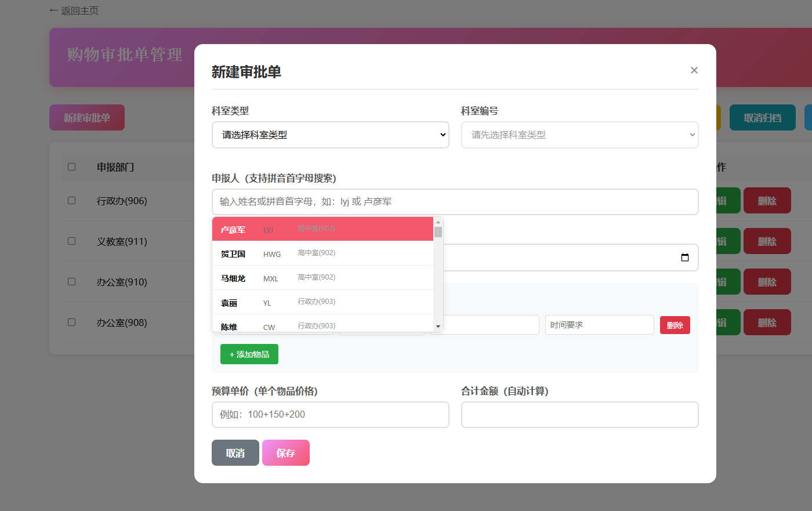The height and width of the screenshot is (511, 812).
Task: Tick the checkbox for the 办公室(910) row
Action: (x=72, y=281)
